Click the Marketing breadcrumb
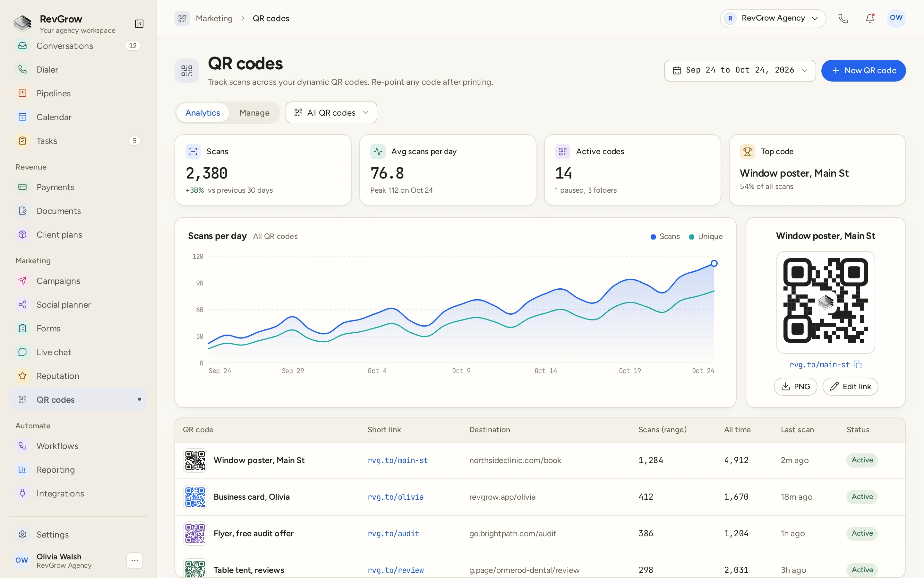This screenshot has height=578, width=924. coord(214,18)
